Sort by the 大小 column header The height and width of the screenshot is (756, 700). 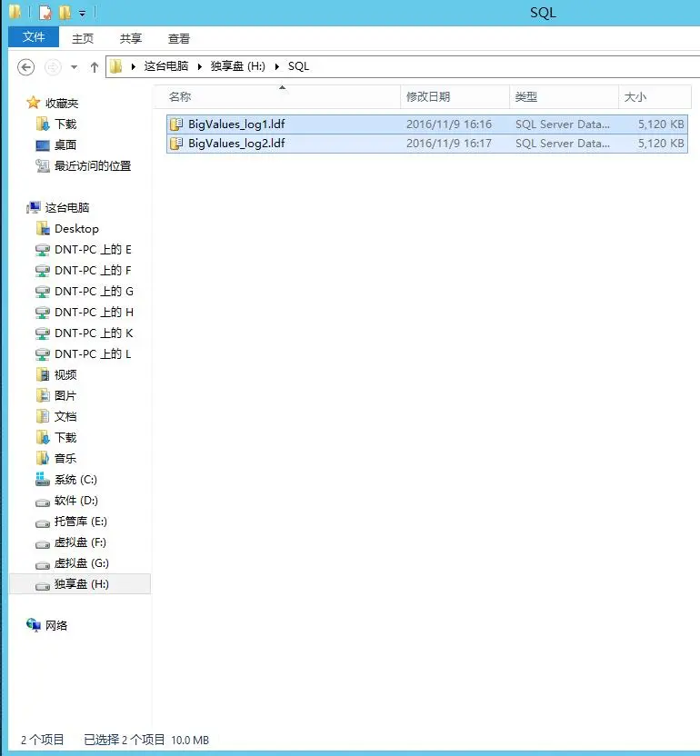[655, 97]
